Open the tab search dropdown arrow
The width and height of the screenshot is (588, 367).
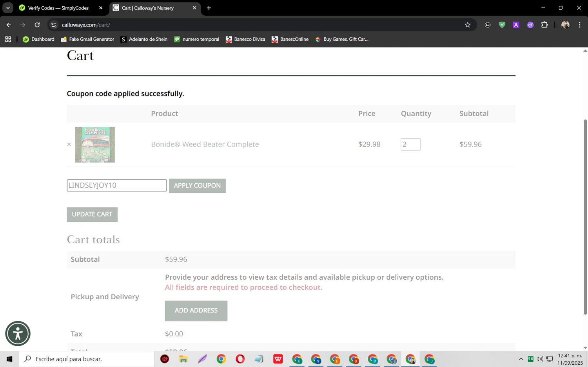(x=8, y=8)
